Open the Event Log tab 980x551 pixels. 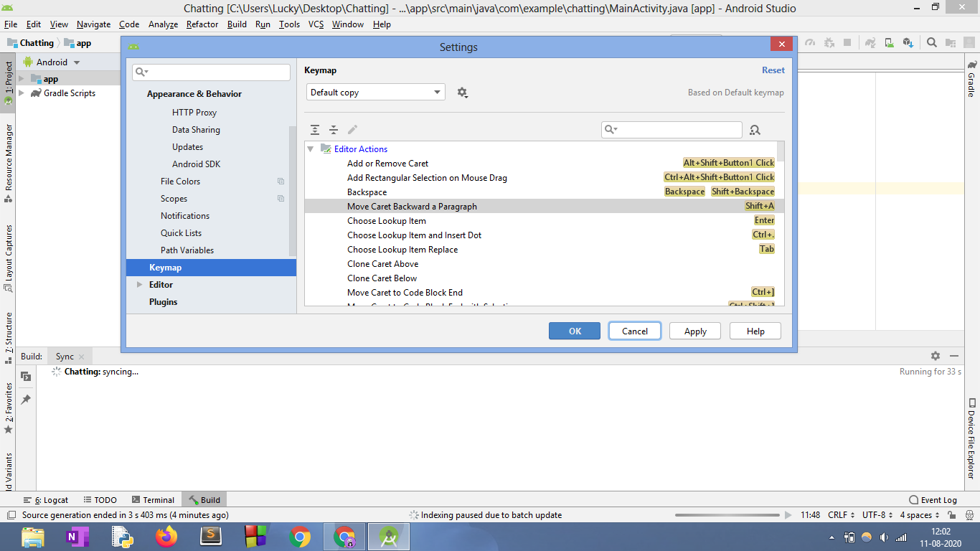pyautogui.click(x=933, y=500)
